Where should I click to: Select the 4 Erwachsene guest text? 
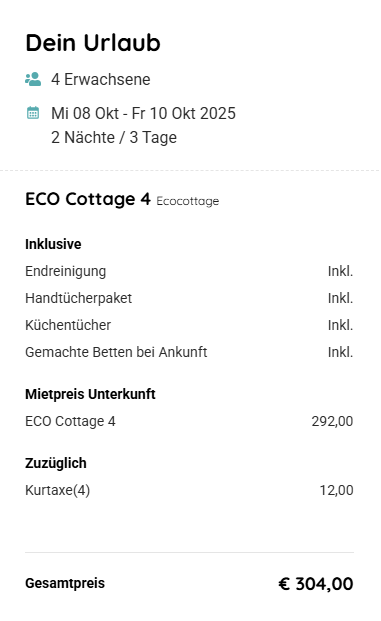[x=101, y=79]
